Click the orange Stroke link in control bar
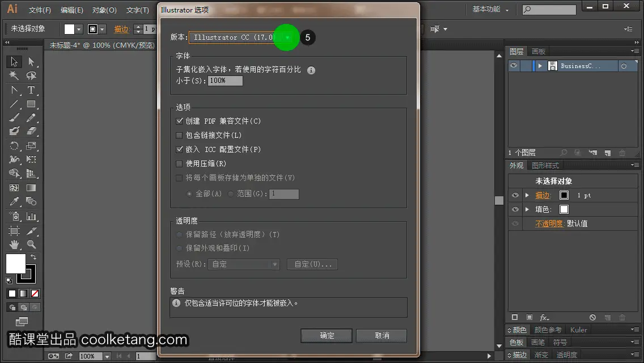The image size is (644, 363). [121, 29]
